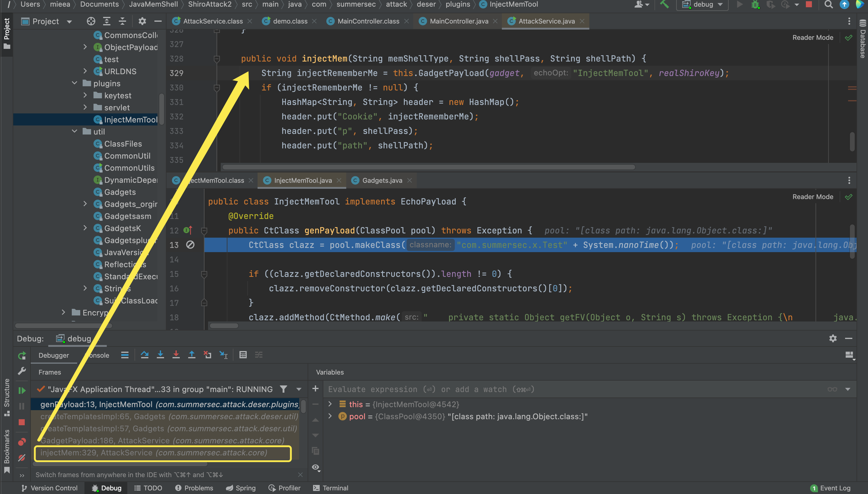868x494 pixels.
Task: Enable Reader Mode in the top editor
Action: (813, 38)
